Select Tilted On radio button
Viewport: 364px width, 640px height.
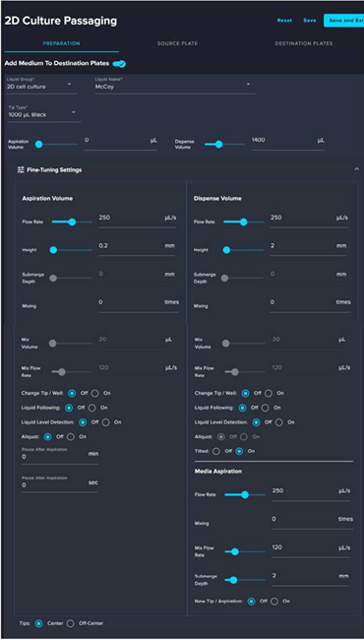(x=239, y=451)
